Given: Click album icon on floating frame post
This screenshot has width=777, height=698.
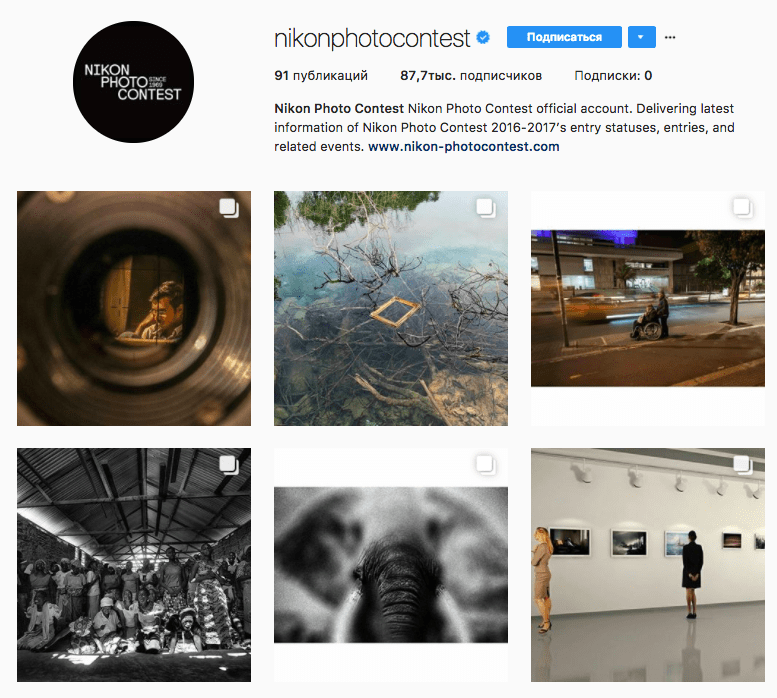Looking at the screenshot, I should click(x=486, y=209).
